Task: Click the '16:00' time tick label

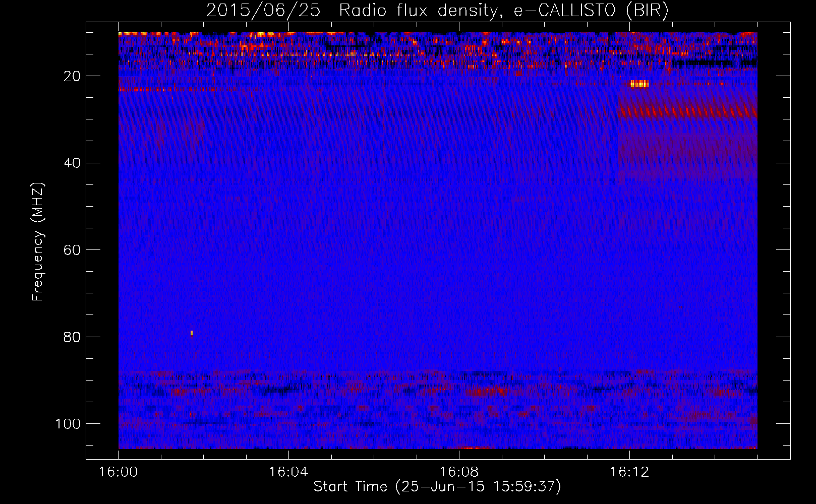Action: coord(119,472)
